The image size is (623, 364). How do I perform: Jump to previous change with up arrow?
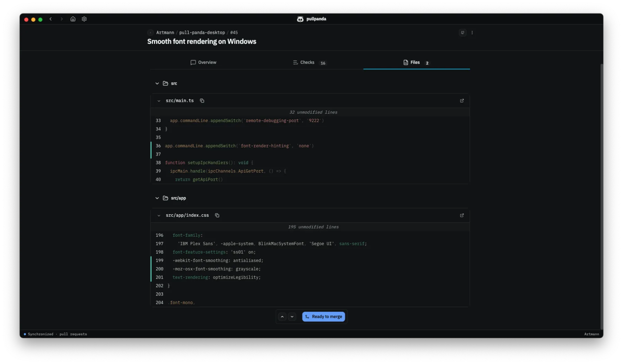coord(282,317)
